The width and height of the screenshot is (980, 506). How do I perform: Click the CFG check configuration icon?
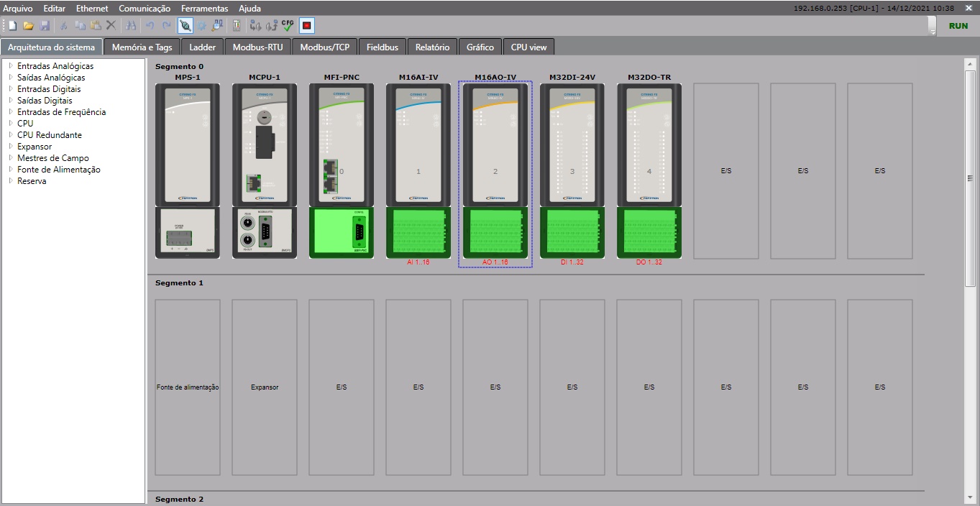click(x=288, y=26)
